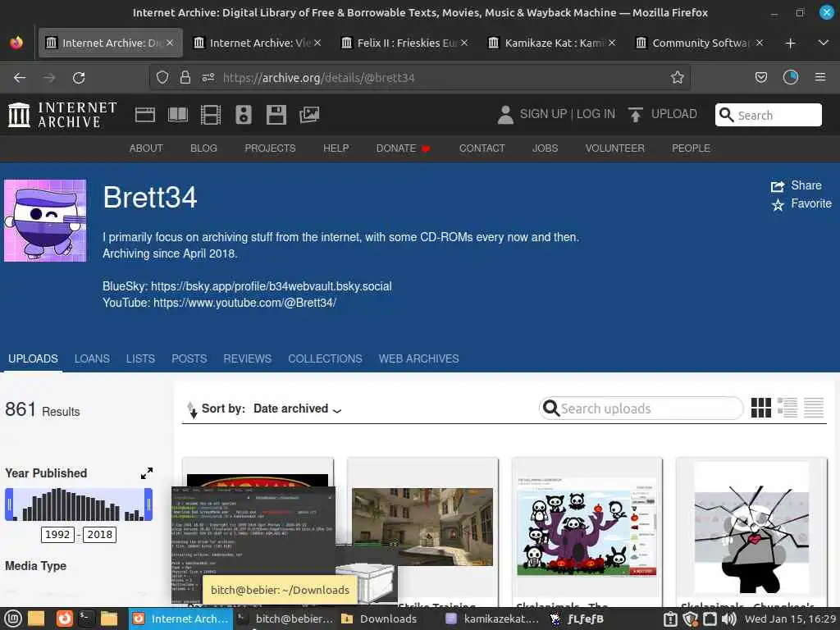Open Firefox application menu (hamburger)

tap(820, 78)
